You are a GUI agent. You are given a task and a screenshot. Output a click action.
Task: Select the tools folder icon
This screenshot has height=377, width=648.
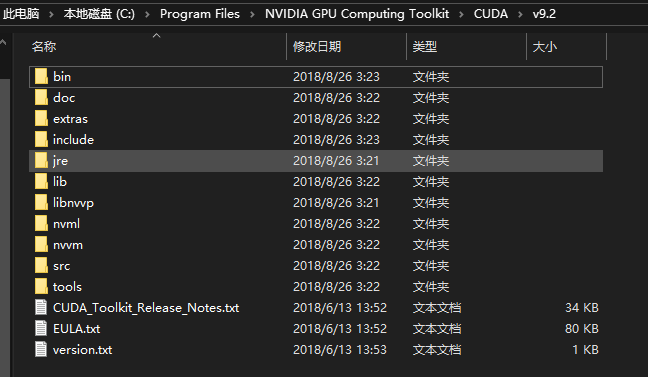coord(41,286)
